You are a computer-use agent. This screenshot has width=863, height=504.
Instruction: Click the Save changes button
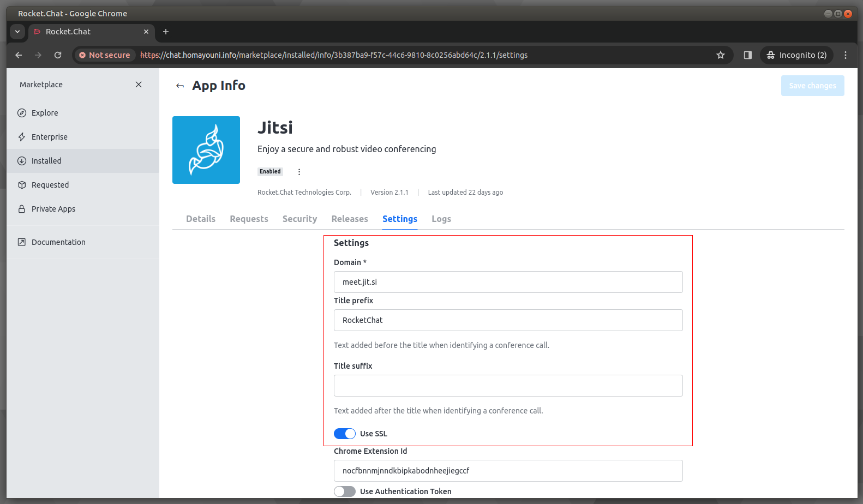tap(812, 86)
